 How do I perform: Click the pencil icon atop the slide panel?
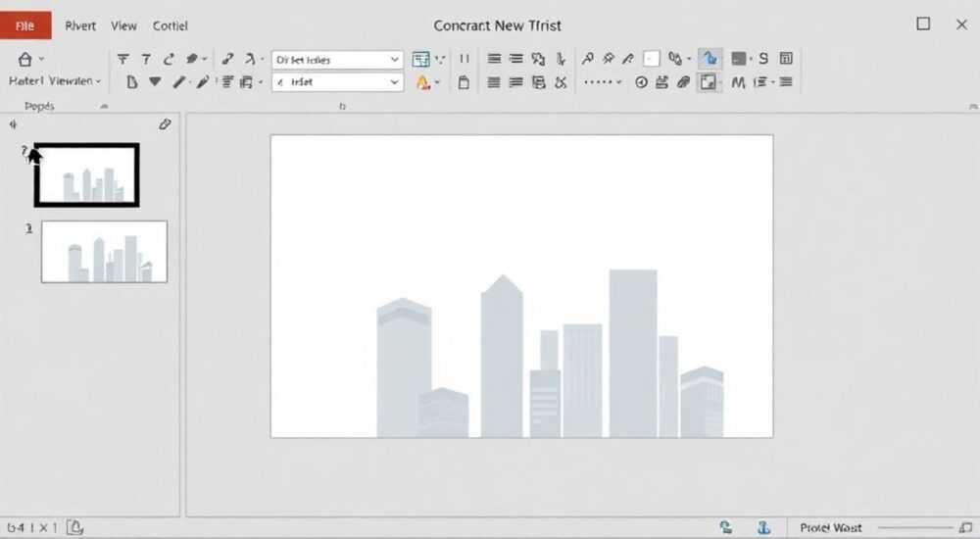[x=165, y=124]
